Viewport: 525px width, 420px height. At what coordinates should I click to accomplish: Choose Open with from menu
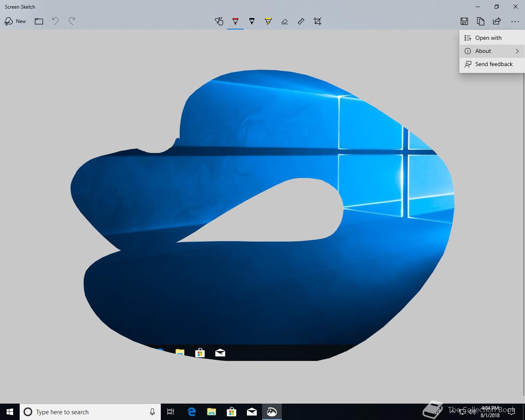(x=492, y=38)
